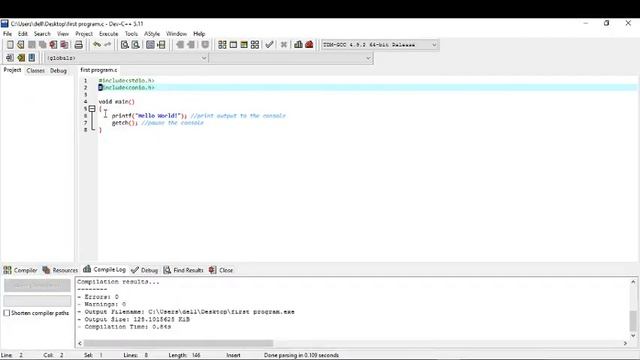Image resolution: width=640 pixels, height=360 pixels.
Task: Enable the Shorten compiler paths checkbox
Action: (7, 313)
